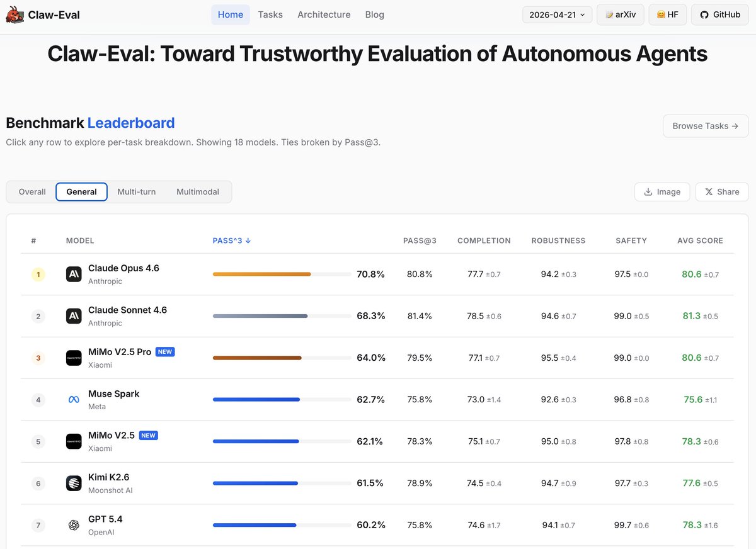Viewport: 756px width, 549px height.
Task: Click the NEW badge on MiMo V2.5
Action: [x=149, y=435]
